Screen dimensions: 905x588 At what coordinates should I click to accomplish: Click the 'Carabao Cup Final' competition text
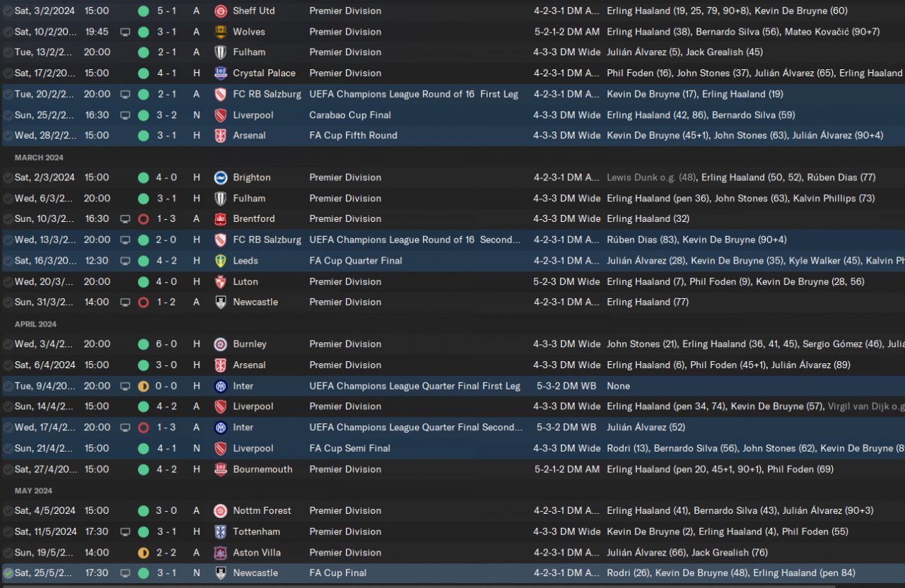350,115
